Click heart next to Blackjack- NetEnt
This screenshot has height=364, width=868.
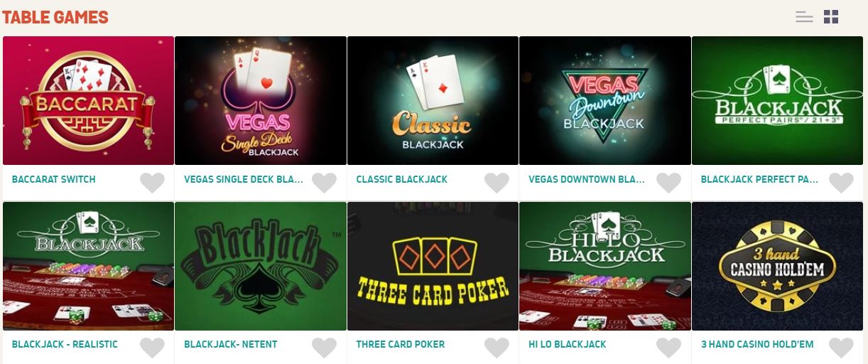324,348
